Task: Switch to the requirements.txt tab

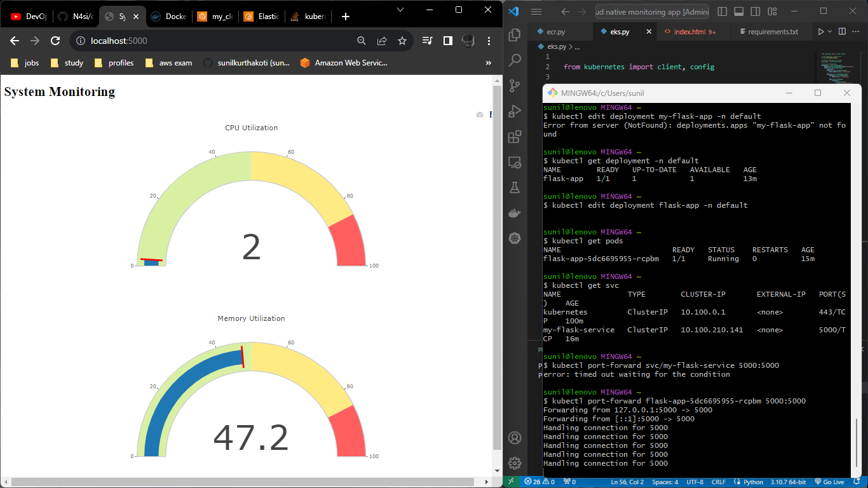Action: point(772,31)
